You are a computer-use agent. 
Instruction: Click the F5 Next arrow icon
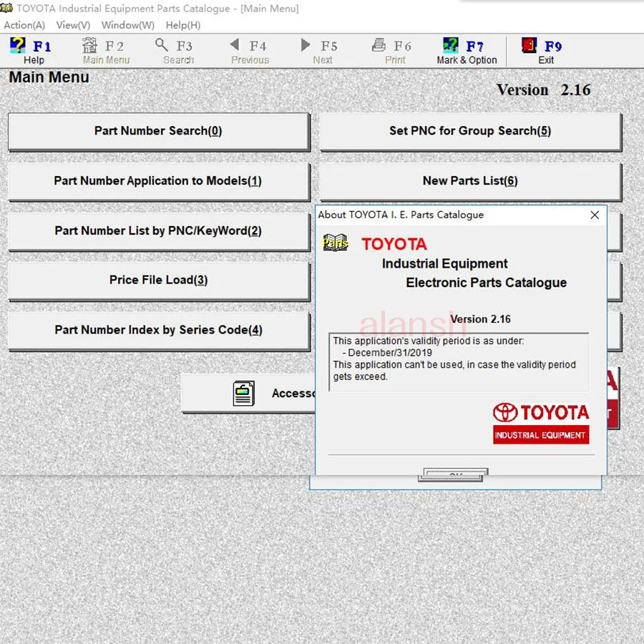(305, 45)
